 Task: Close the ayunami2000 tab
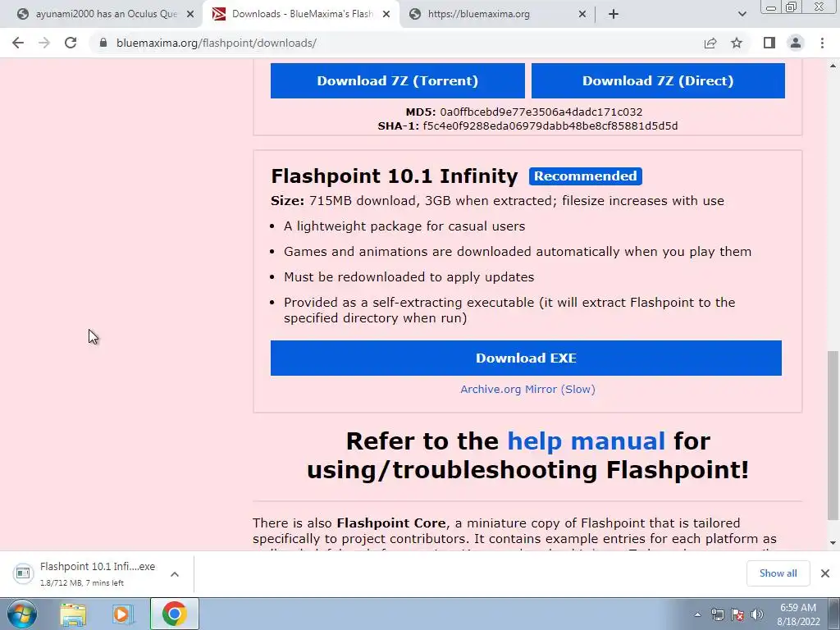[x=190, y=15]
